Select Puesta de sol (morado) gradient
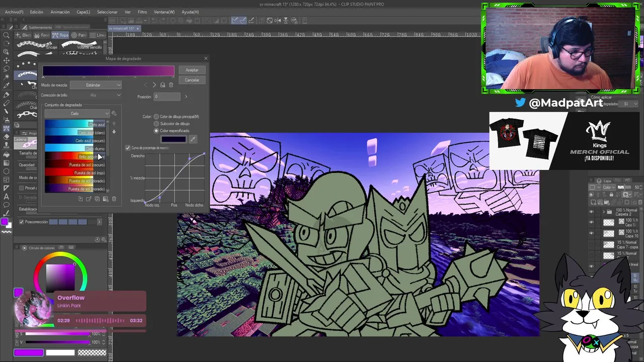 tap(75, 189)
